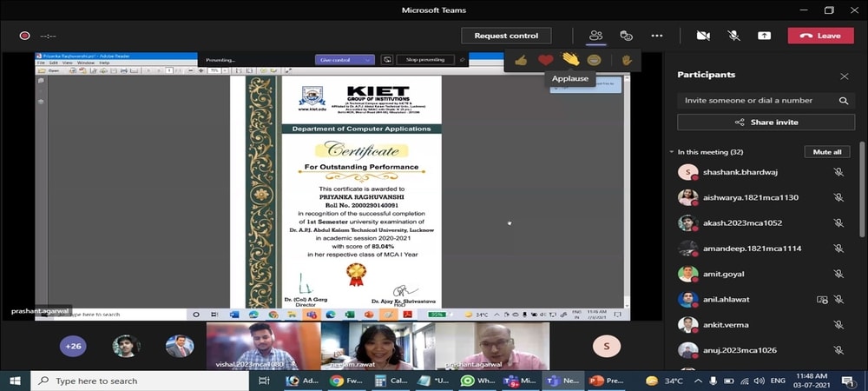The height and width of the screenshot is (391, 868).
Task: Hide the Participants panel with its X
Action: pos(844,76)
